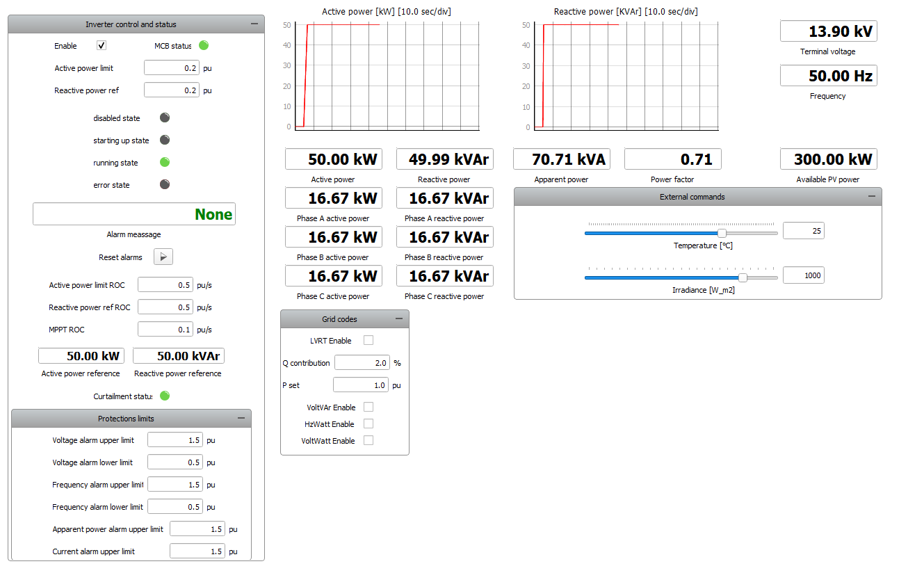This screenshot has width=924, height=573.
Task: Collapse the Inverter control and status panel
Action: pos(254,24)
